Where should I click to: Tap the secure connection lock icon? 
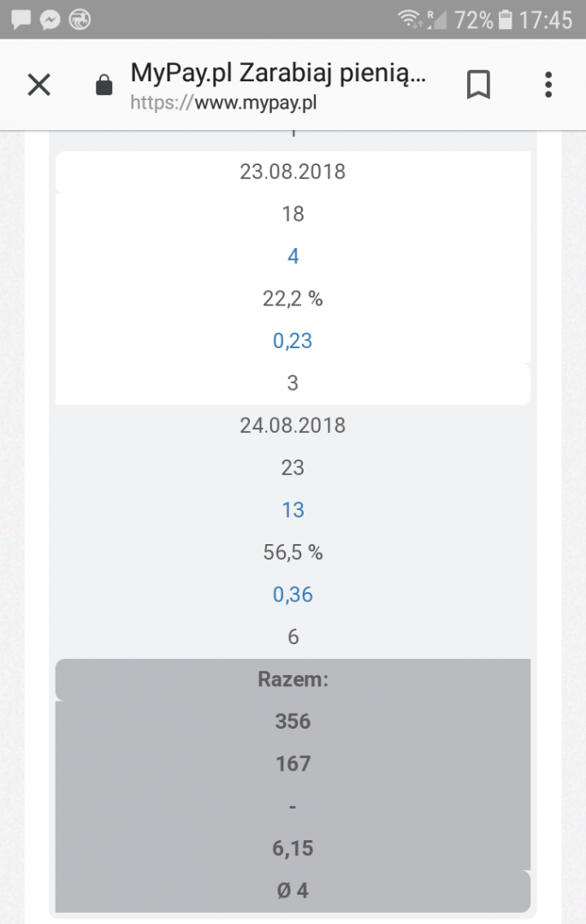pos(104,86)
